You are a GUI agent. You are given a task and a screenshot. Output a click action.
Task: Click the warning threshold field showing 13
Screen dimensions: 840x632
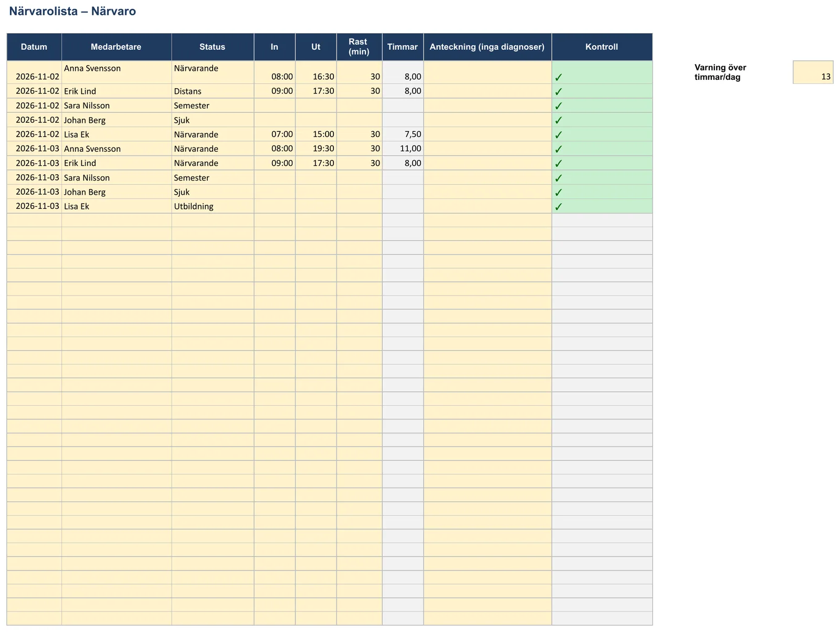coord(813,72)
